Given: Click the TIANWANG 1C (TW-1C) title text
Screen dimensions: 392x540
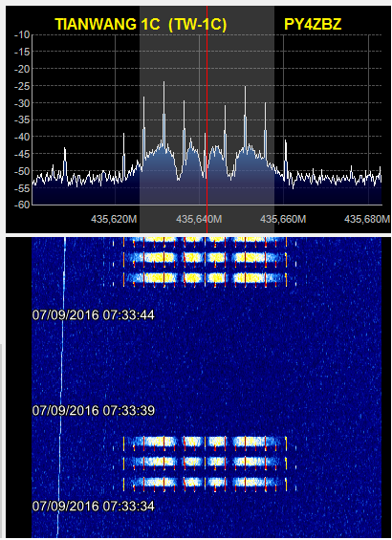Looking at the screenshot, I should tap(141, 25).
